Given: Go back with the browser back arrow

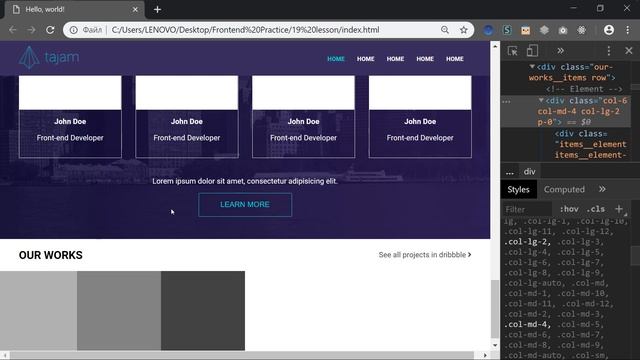Looking at the screenshot, I should [13, 30].
